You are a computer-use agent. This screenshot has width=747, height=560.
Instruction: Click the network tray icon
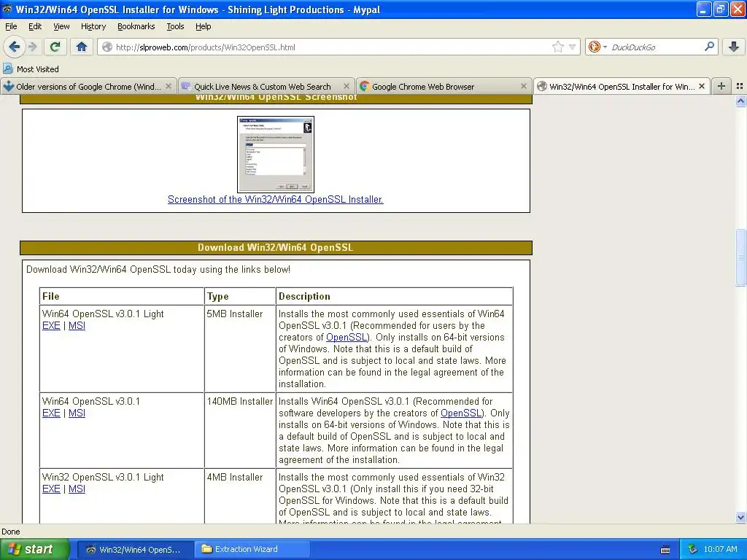(x=693, y=549)
